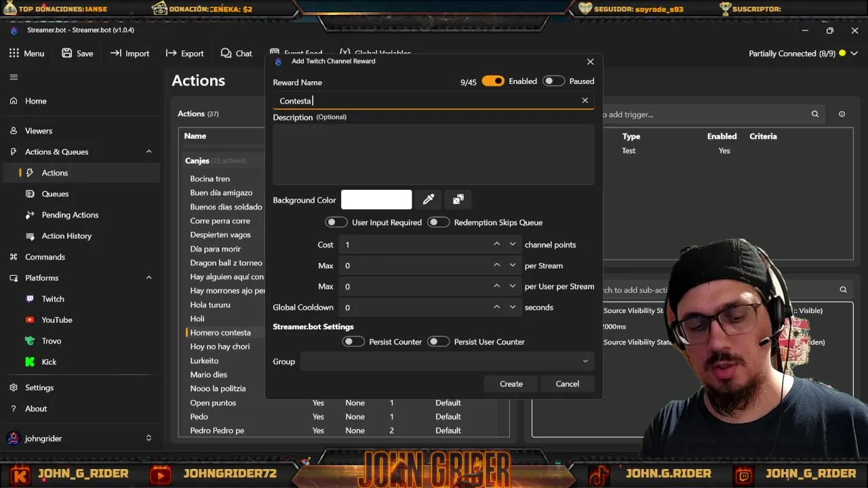Viewport: 868px width, 488px height.
Task: Click Save in the toolbar
Action: point(77,53)
